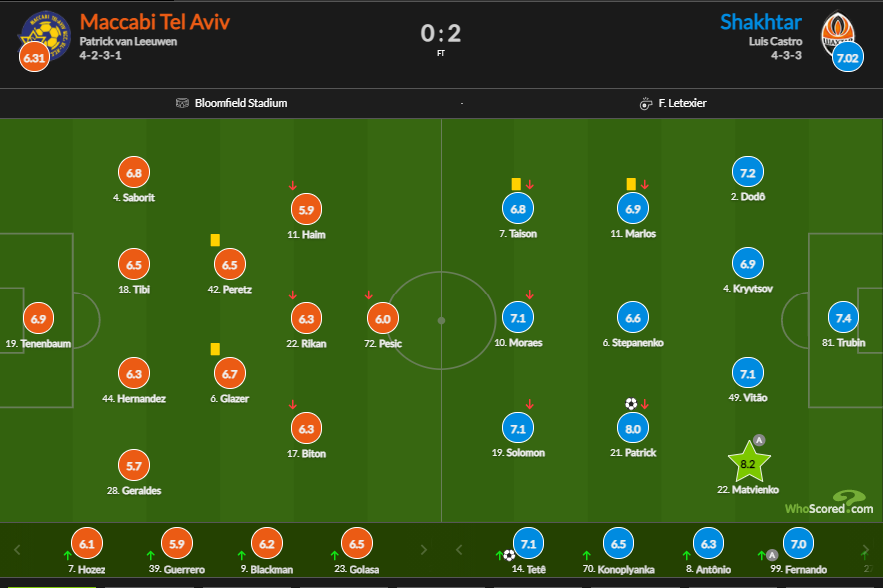Click the stadium icon beside Bloomfield Stadium
Viewport: 884px width, 588px height.
182,103
